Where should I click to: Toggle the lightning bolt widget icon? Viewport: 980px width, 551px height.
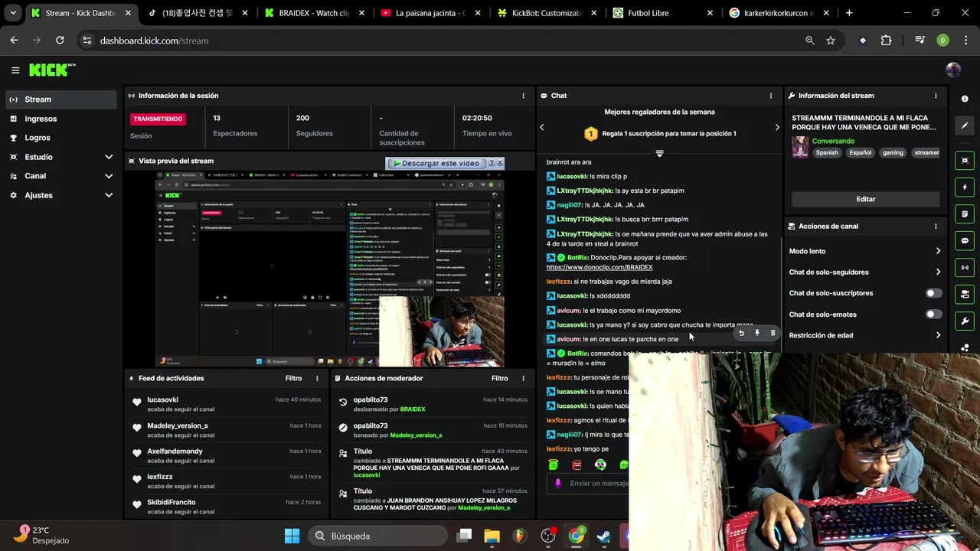[x=965, y=187]
